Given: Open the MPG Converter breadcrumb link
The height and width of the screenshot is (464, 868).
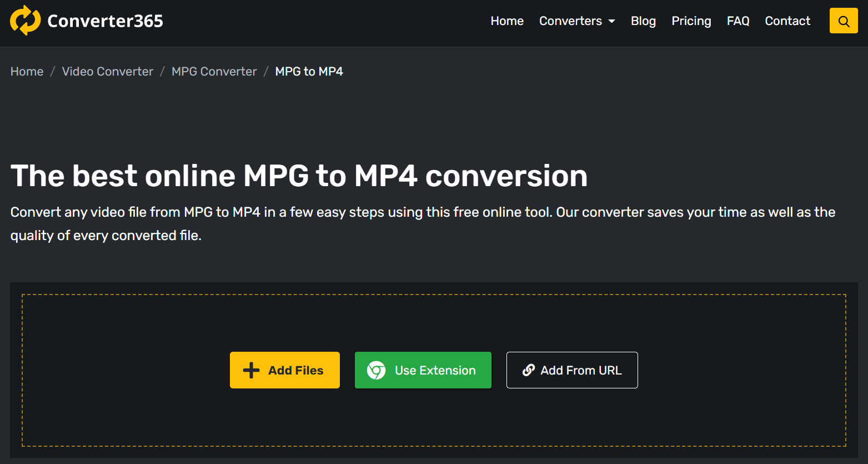Looking at the screenshot, I should coord(214,72).
